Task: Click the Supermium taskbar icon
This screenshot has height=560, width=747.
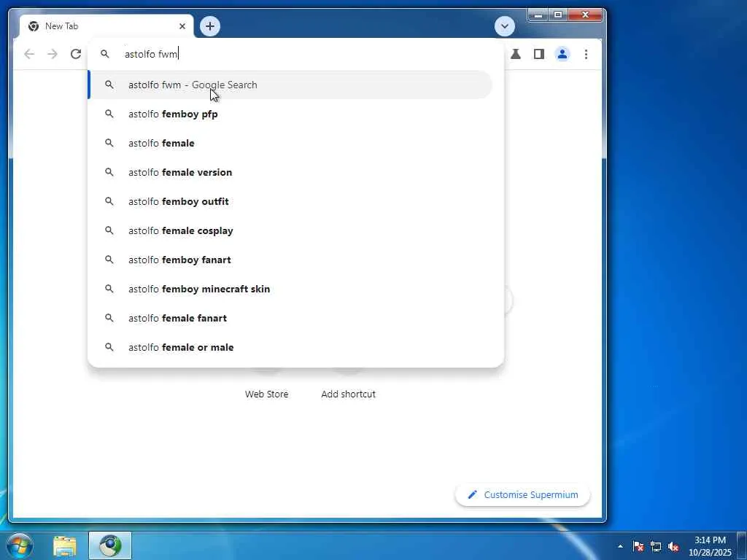Action: coord(110,545)
